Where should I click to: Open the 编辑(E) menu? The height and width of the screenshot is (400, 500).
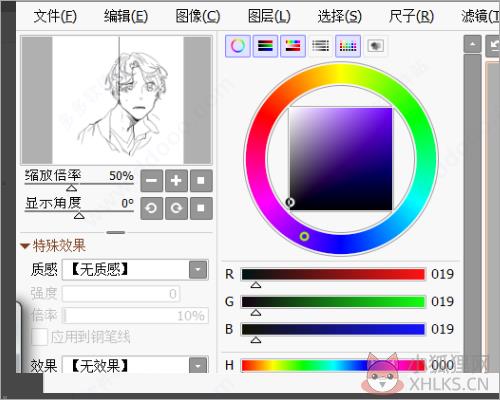point(126,16)
